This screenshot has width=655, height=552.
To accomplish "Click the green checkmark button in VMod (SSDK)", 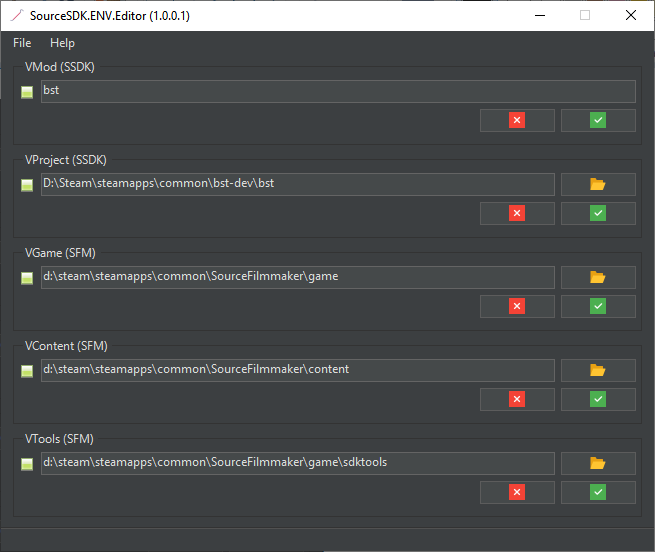I will coord(598,120).
